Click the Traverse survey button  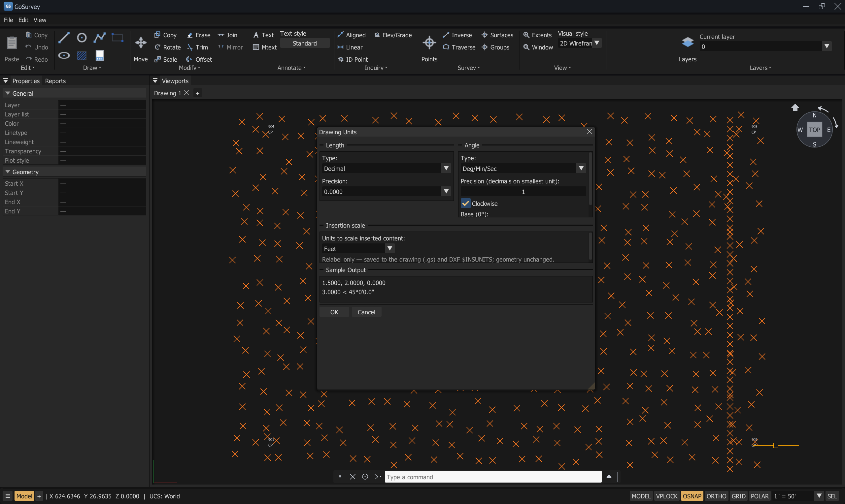tap(459, 47)
